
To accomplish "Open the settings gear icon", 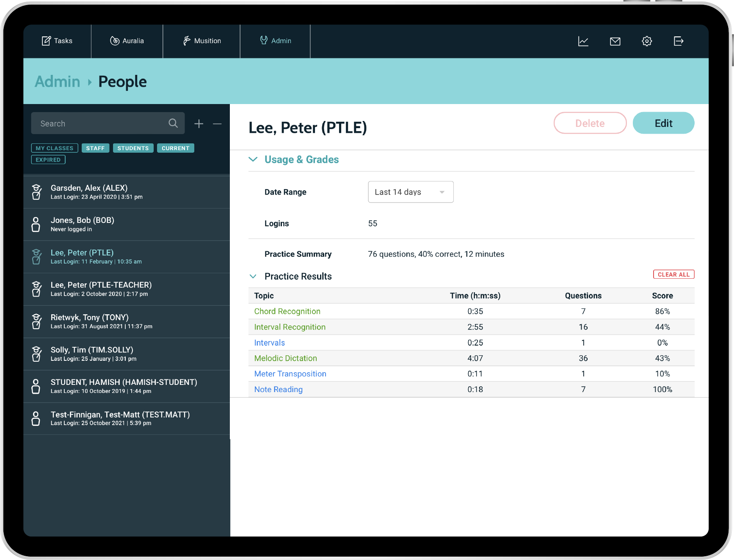I will click(646, 41).
